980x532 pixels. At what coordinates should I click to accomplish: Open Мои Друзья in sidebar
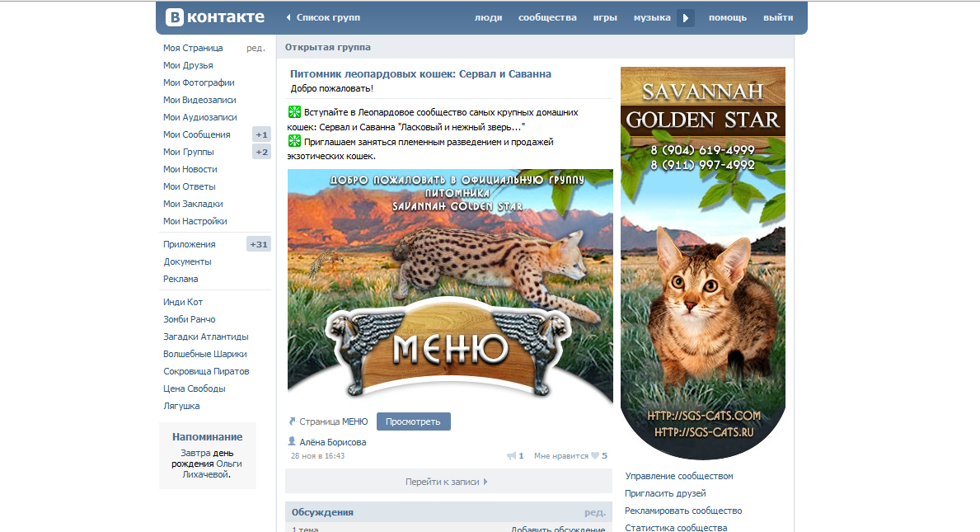click(188, 66)
